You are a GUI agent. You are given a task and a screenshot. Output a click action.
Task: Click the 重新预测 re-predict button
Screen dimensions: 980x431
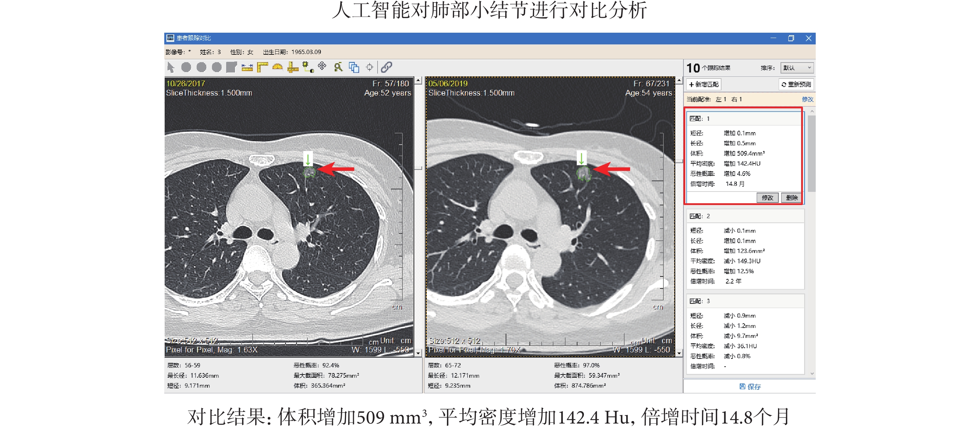pos(796,84)
